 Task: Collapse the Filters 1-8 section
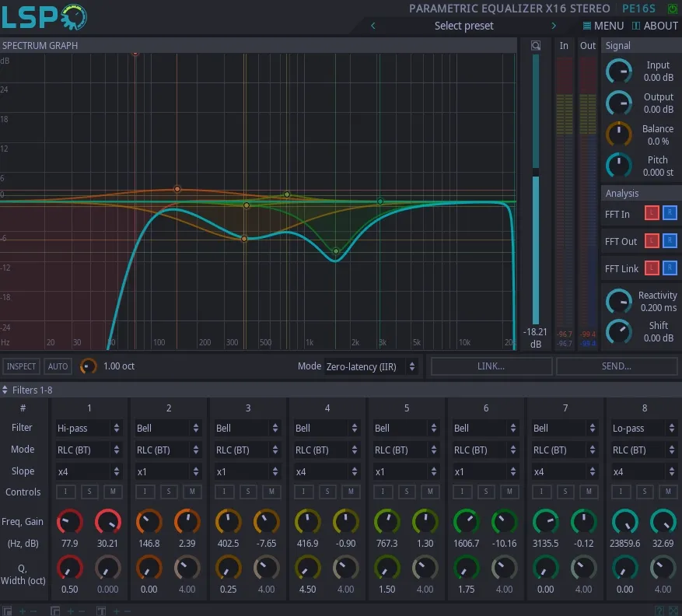coord(7,389)
